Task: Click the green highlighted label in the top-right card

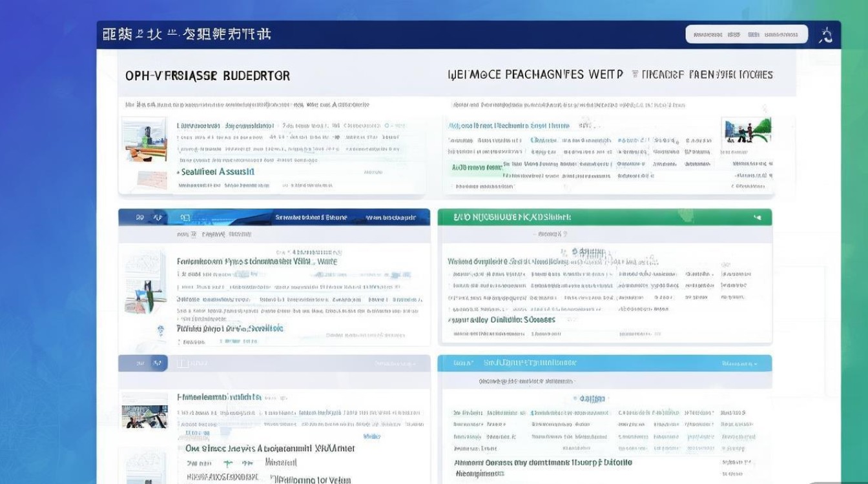Action: coord(477,167)
